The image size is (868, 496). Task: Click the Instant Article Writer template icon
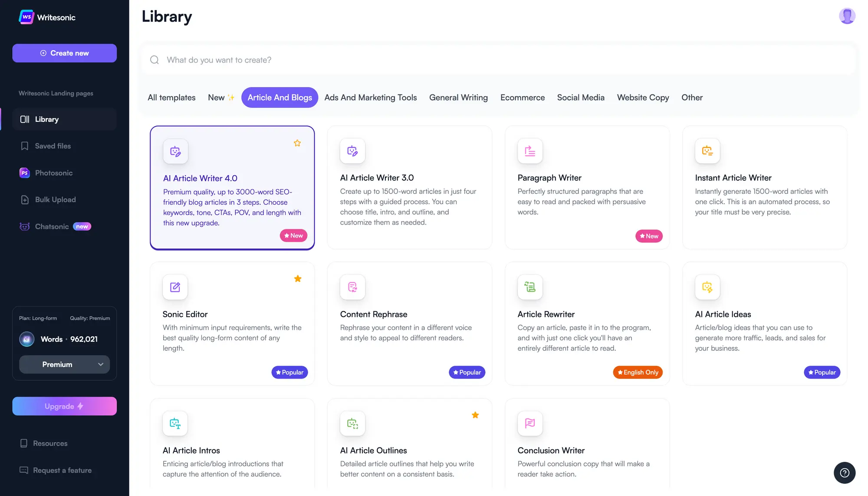pos(707,151)
